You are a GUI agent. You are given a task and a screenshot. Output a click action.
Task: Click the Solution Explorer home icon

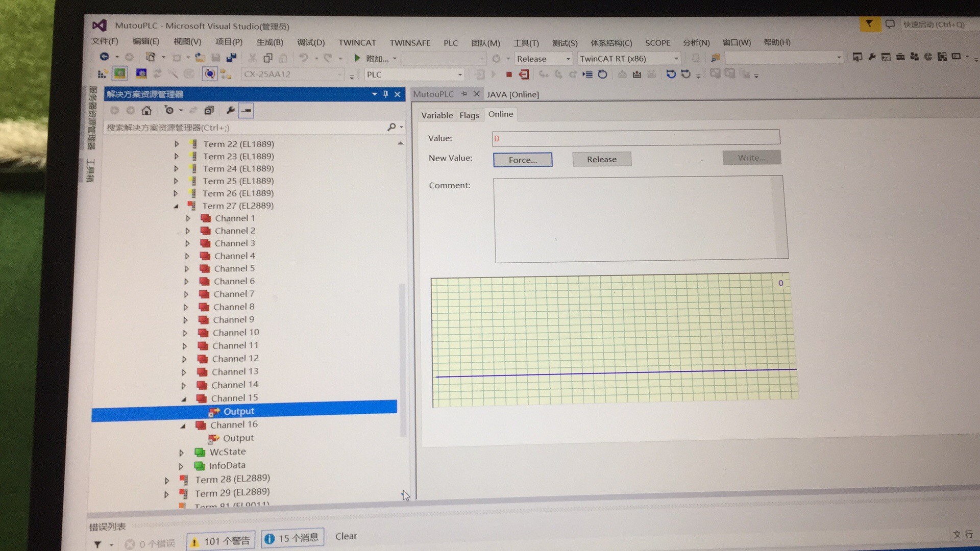[146, 110]
